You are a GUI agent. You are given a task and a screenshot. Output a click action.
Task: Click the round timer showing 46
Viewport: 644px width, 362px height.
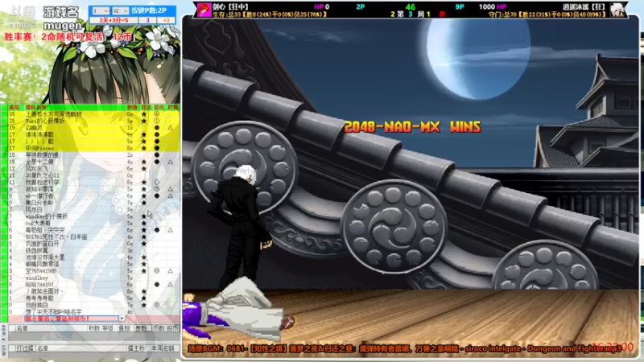point(410,6)
